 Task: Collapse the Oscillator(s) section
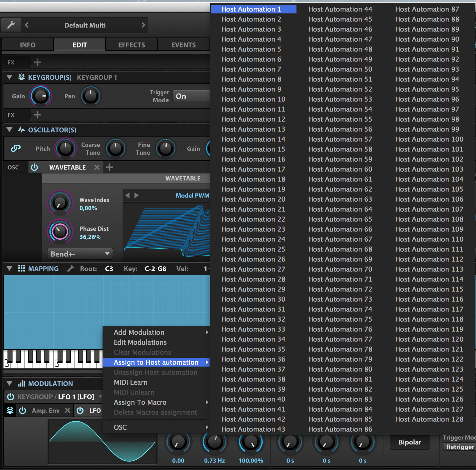(9, 130)
